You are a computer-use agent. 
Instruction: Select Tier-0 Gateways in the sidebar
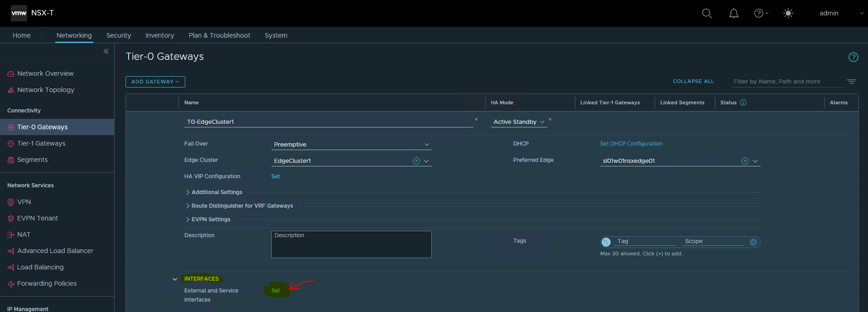57,127
